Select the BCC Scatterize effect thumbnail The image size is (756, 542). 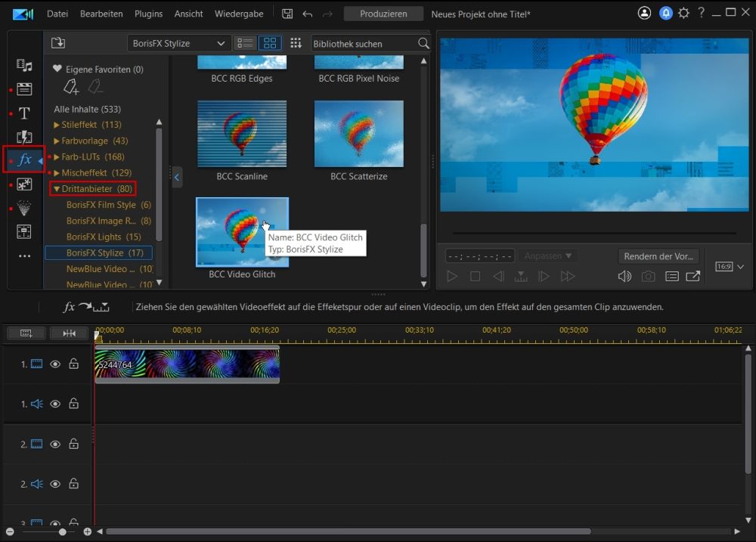[358, 134]
